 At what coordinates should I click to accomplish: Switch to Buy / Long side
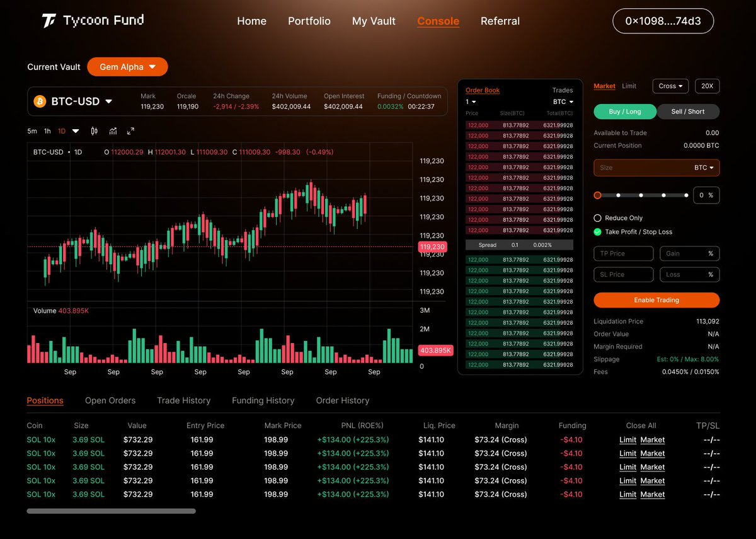tap(625, 112)
